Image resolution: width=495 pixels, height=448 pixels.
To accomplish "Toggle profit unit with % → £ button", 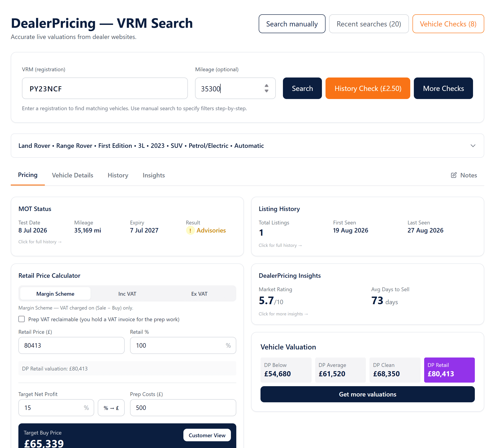I will coord(111,408).
